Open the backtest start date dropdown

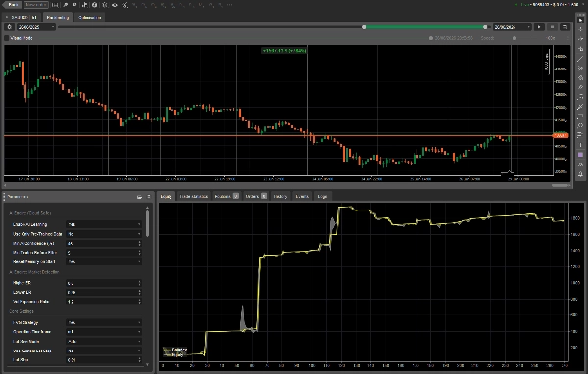point(36,27)
